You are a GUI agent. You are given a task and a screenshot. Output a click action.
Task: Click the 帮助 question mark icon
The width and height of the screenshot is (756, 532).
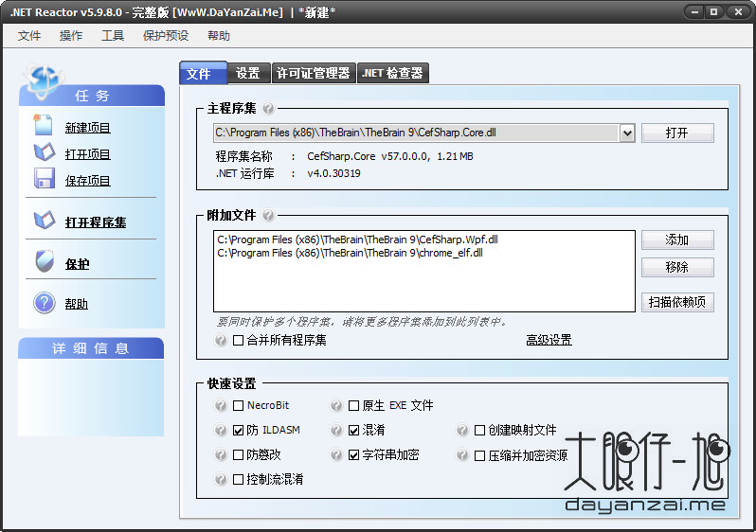[x=45, y=303]
